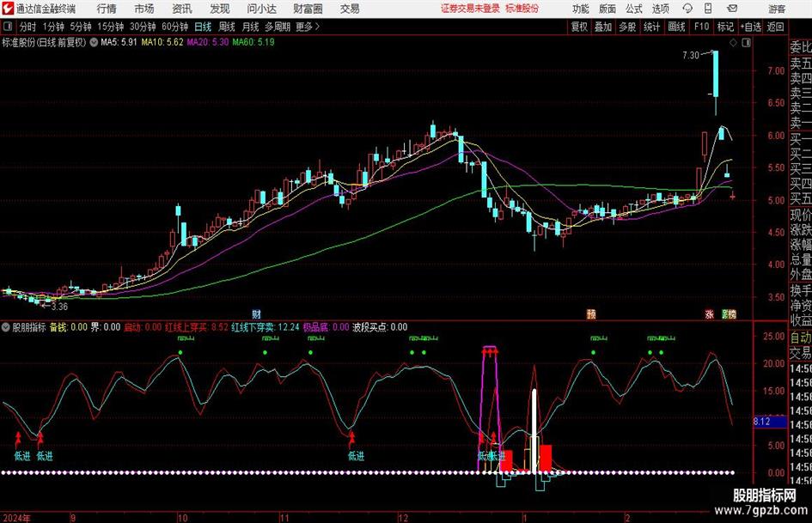
Task: Click the 返回 back button
Action: tap(775, 27)
